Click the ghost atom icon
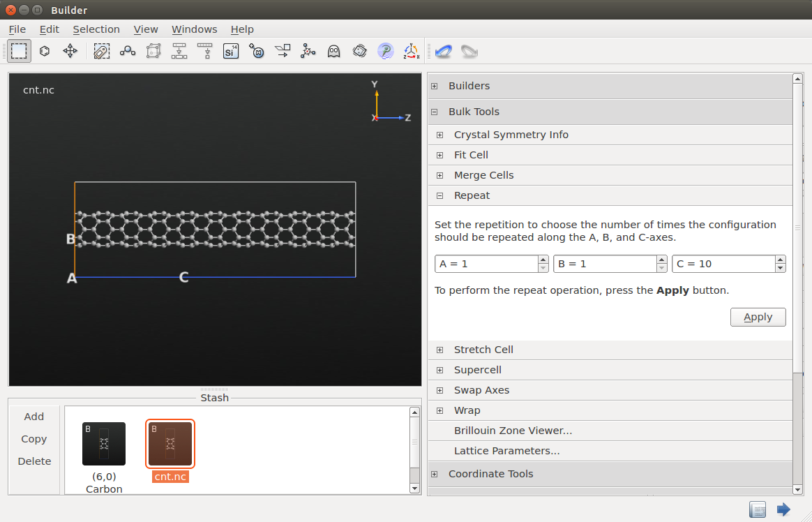This screenshot has width=812, height=522. pyautogui.click(x=334, y=51)
